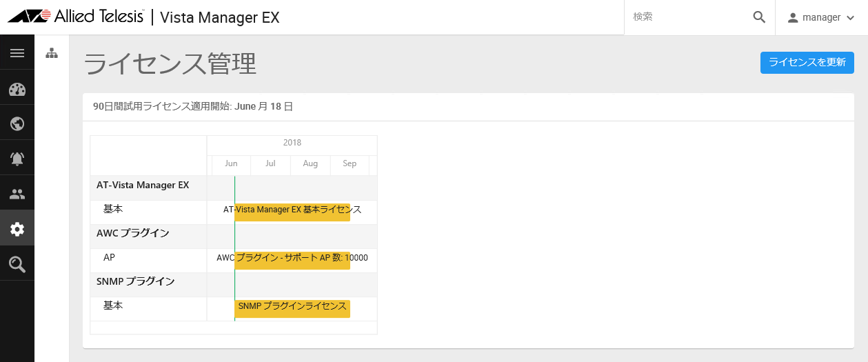
Task: Open the system settings gear icon
Action: pos(17,229)
